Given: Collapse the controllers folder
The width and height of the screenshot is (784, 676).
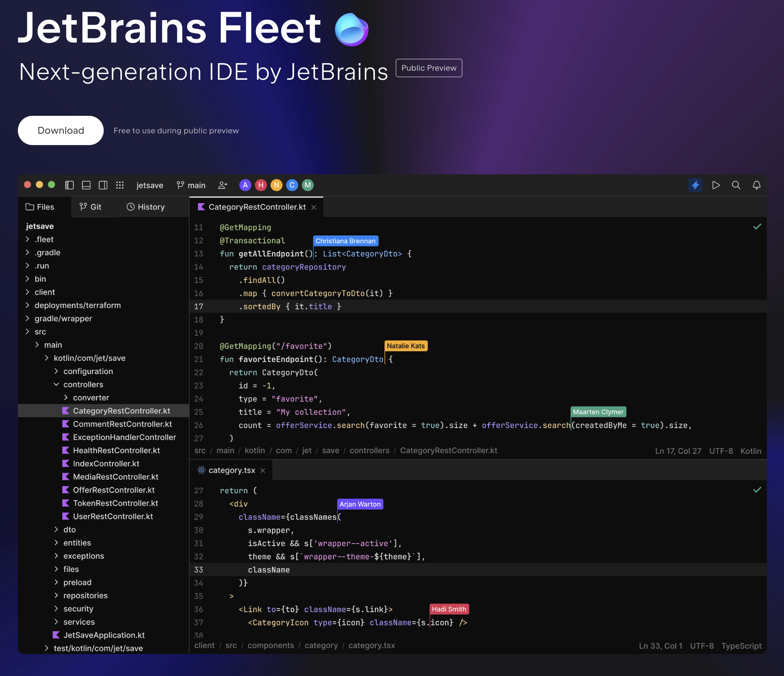Looking at the screenshot, I should (56, 384).
